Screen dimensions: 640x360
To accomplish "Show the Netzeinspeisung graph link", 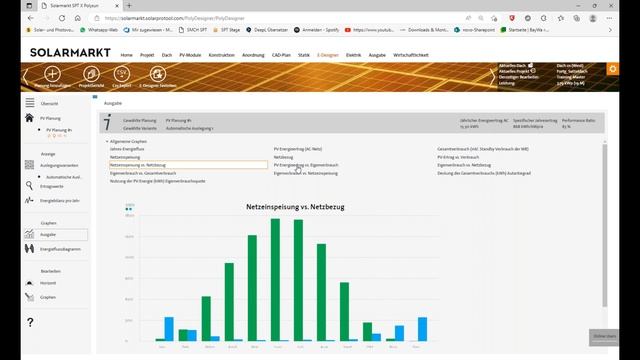I will (125, 157).
